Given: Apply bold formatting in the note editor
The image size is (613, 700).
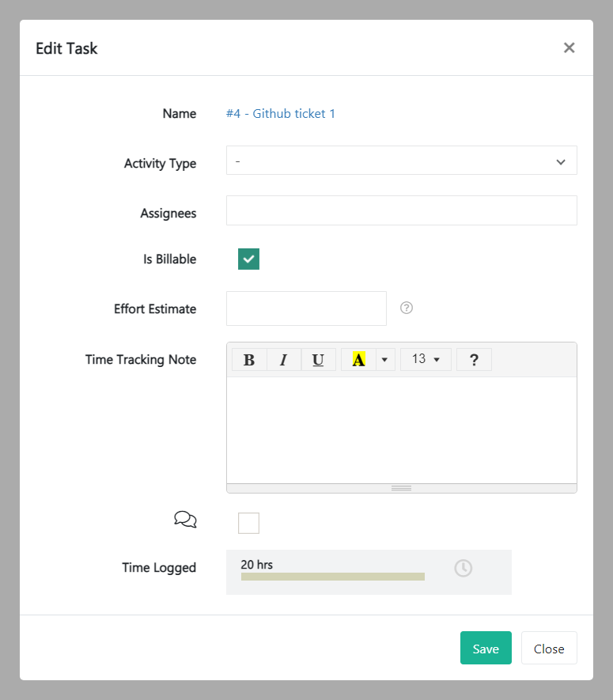Looking at the screenshot, I should click(x=249, y=359).
